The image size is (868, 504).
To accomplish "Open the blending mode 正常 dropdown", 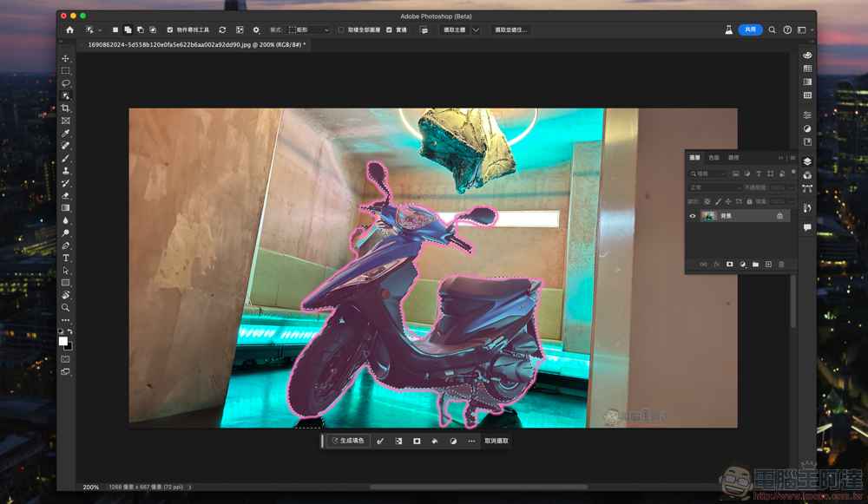I will pyautogui.click(x=714, y=187).
